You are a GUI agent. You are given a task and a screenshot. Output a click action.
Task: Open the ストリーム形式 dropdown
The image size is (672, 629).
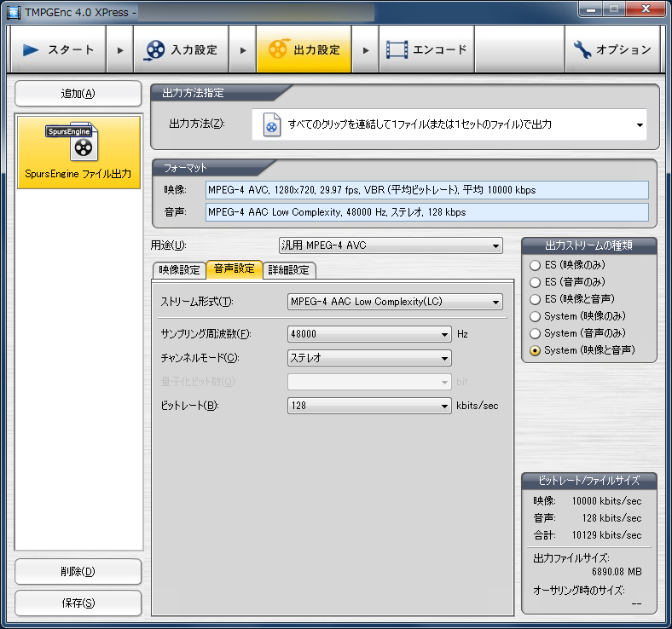(395, 302)
